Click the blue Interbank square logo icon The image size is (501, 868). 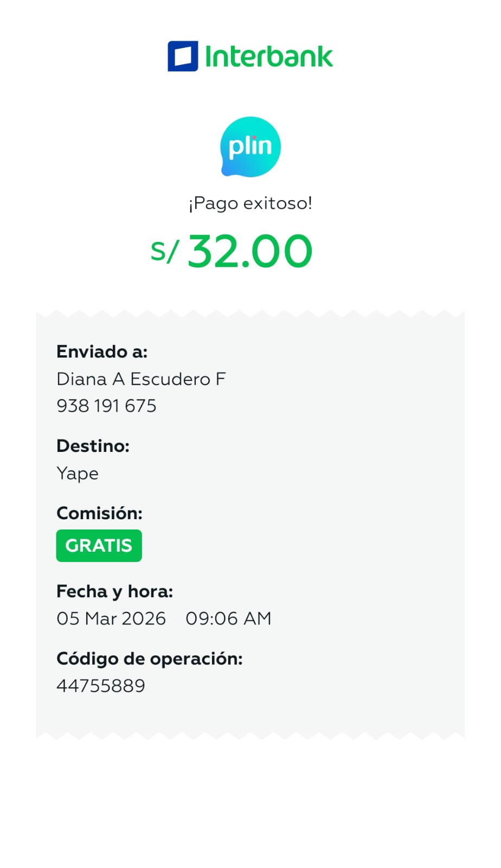(x=183, y=56)
